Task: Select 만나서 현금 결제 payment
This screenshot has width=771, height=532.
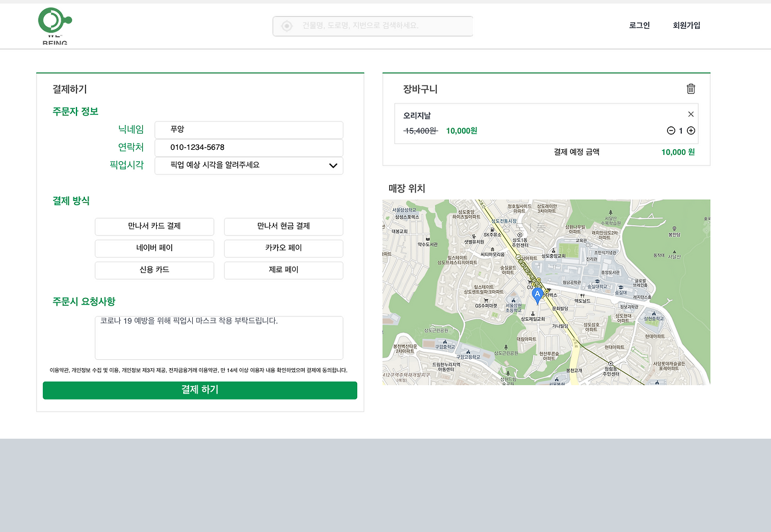Action: coord(284,227)
